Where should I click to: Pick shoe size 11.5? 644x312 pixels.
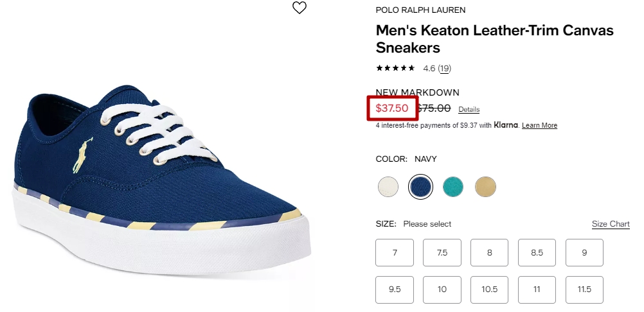(584, 290)
